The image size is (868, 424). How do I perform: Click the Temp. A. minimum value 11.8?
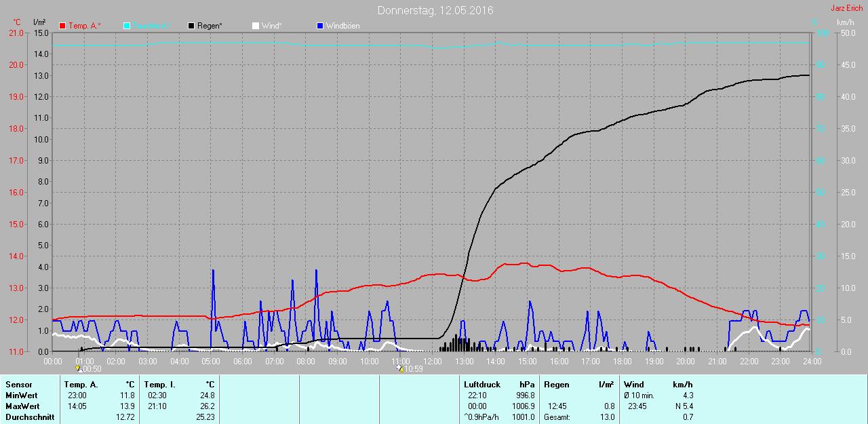pyautogui.click(x=127, y=396)
